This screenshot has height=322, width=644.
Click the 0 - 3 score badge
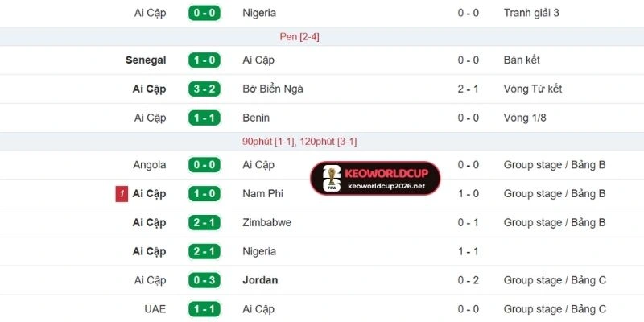(x=204, y=280)
